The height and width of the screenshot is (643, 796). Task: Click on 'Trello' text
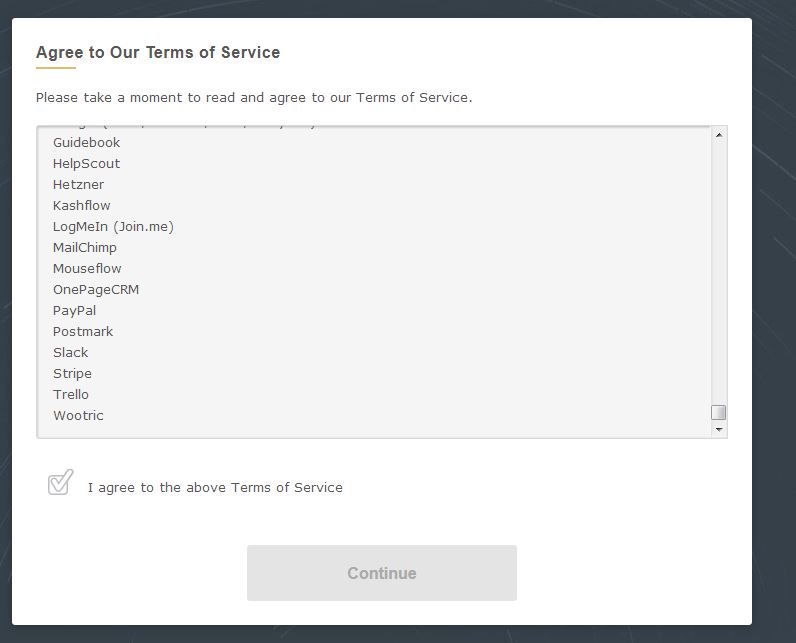tap(71, 394)
